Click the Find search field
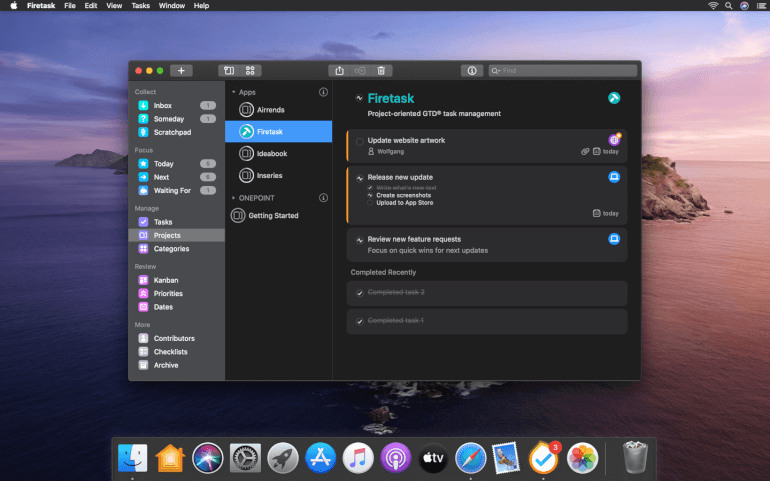 563,71
